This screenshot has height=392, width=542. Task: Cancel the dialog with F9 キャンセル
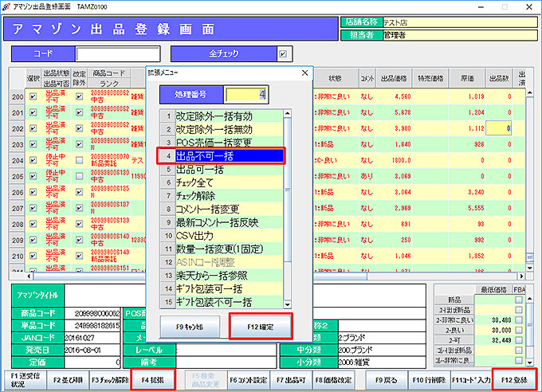coord(190,327)
